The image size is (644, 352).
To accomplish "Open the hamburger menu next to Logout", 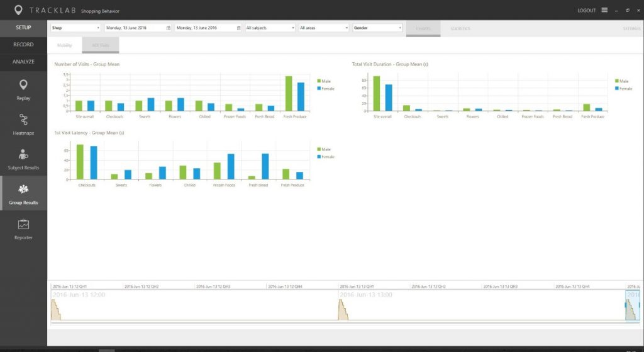I will pos(604,10).
